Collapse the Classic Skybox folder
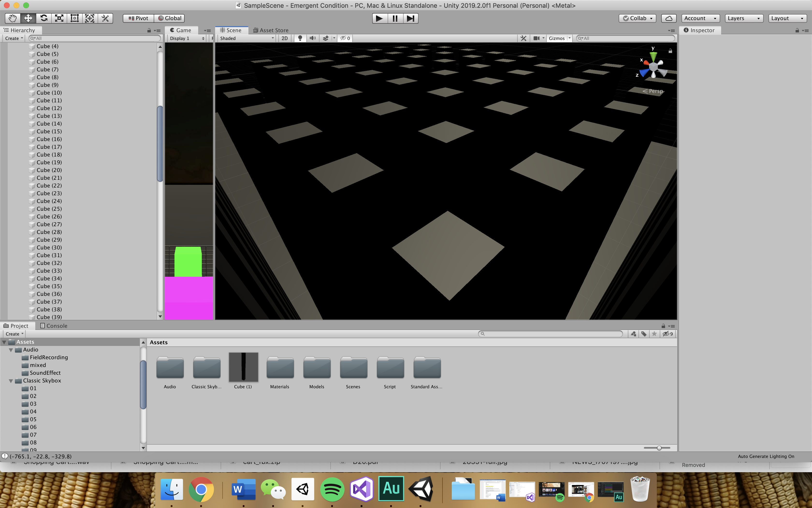The image size is (812, 508). [11, 381]
